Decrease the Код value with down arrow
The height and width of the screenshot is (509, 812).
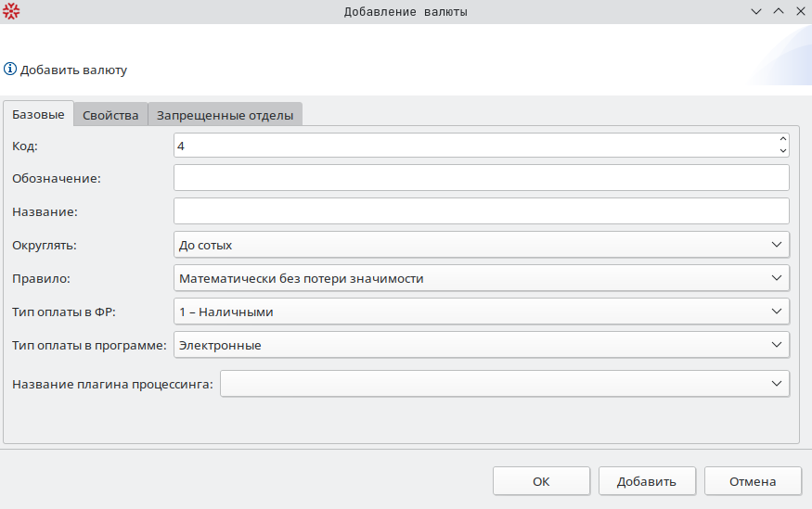(782, 150)
